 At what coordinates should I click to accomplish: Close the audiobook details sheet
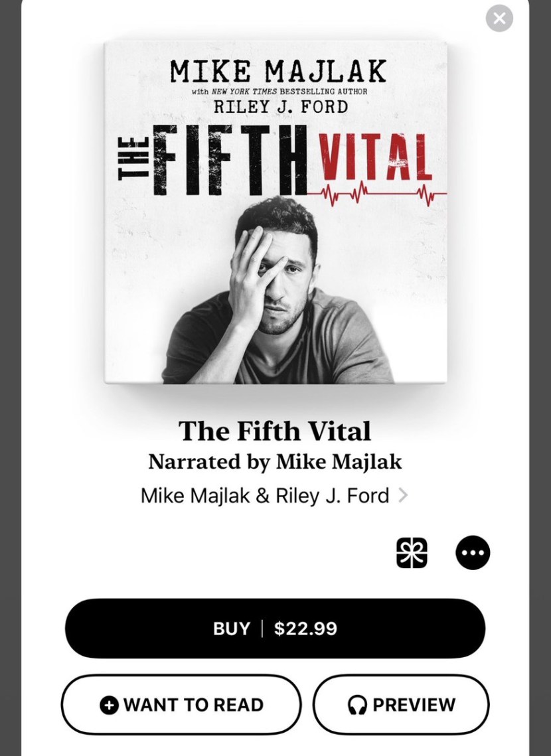click(x=499, y=19)
